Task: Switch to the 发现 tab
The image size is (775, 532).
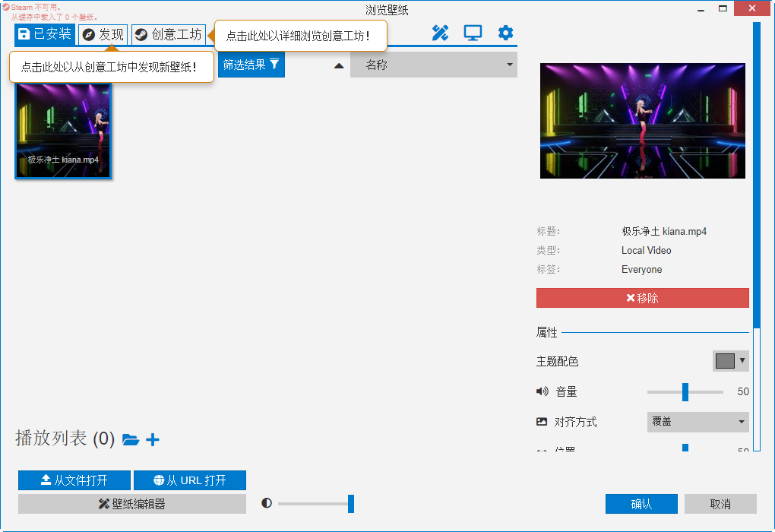Action: pos(103,35)
